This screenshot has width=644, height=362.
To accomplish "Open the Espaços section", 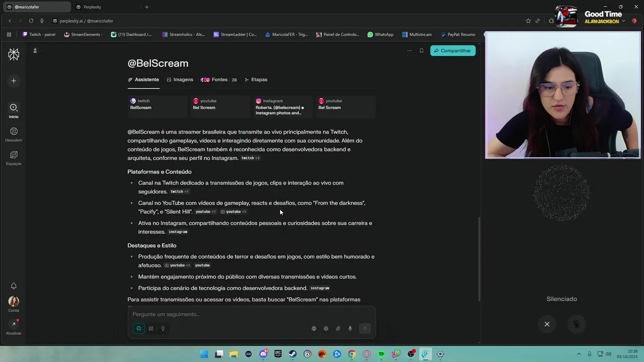I will [x=14, y=158].
